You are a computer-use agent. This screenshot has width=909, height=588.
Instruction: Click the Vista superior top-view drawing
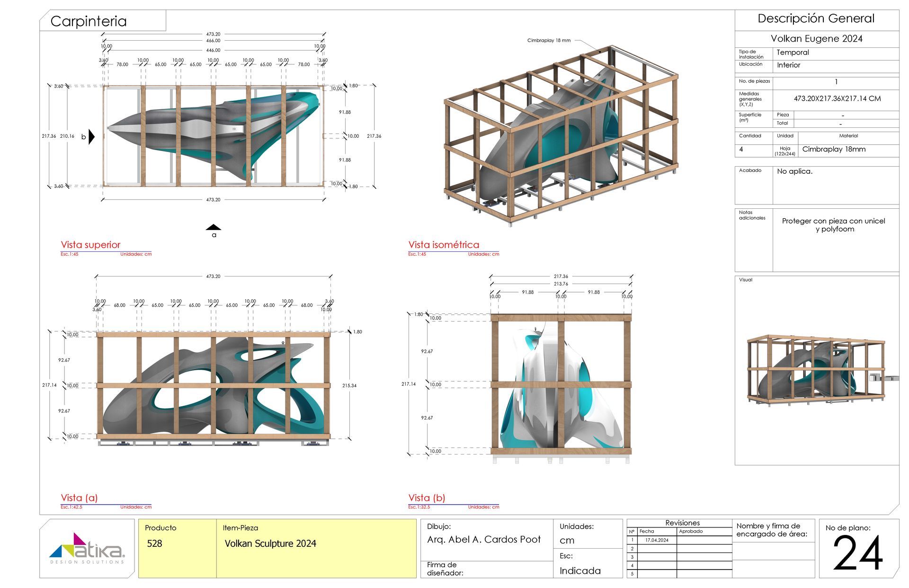coord(213,136)
